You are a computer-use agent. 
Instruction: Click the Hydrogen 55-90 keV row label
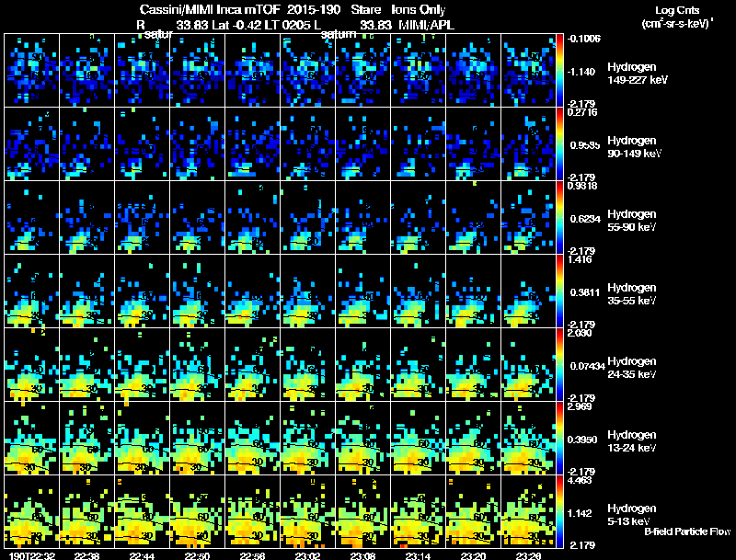click(x=632, y=221)
